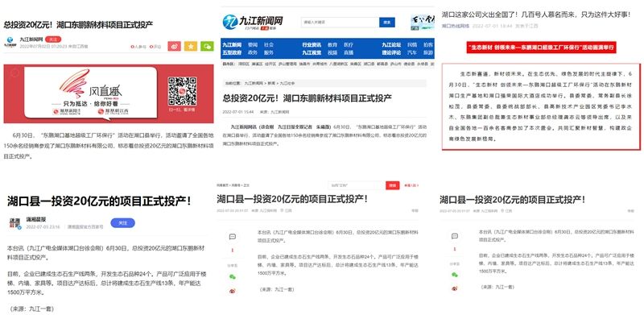Click WeChat share icon in article page with red search button
Image resolution: width=644 pixels, height=315 pixels.
232,276
